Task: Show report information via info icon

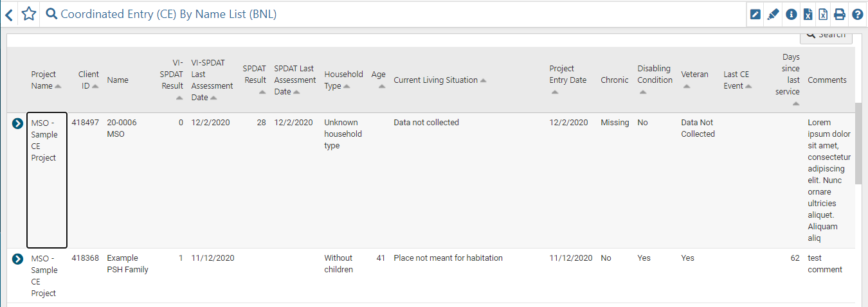Action: tap(791, 14)
